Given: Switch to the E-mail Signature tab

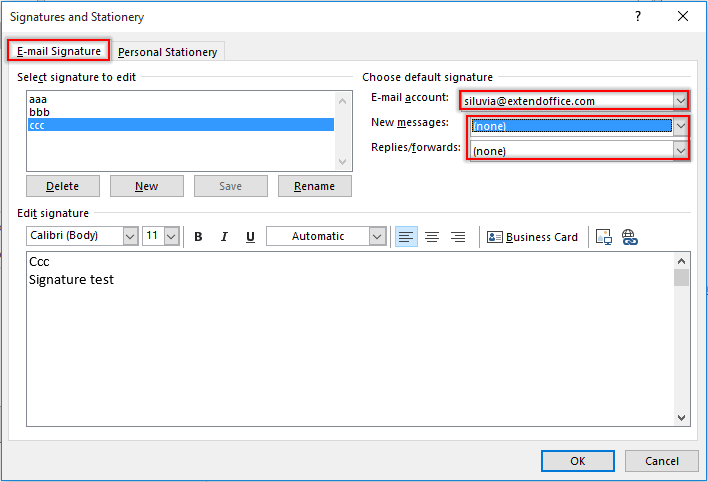Looking at the screenshot, I should (x=59, y=51).
